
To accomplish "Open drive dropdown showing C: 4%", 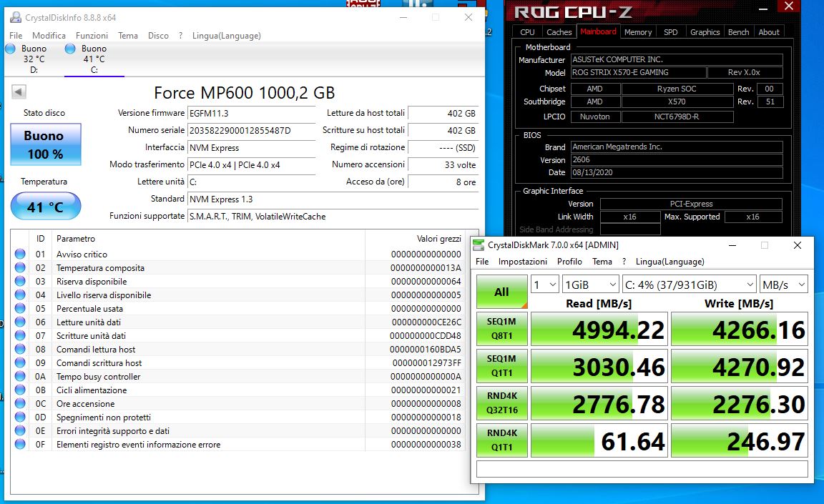I will 689,285.
